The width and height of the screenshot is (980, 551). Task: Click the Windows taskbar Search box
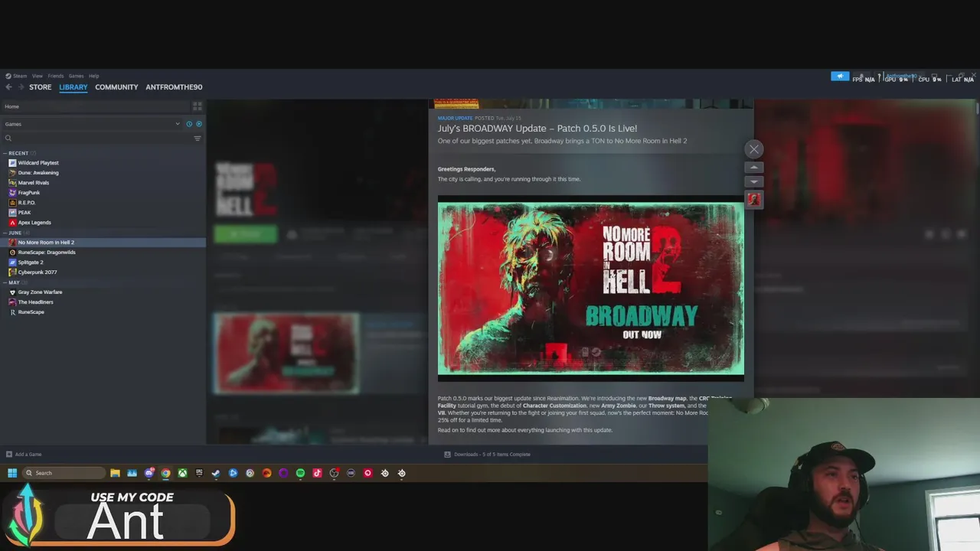[x=64, y=473]
